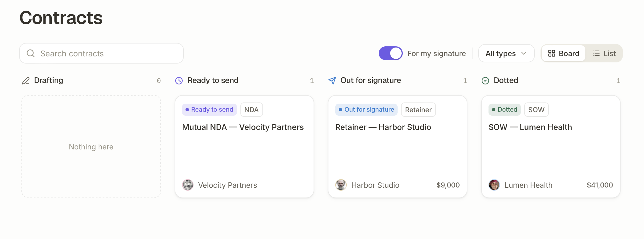Viewport: 644px width, 239px height.
Task: Switch to List view
Action: [x=604, y=53]
